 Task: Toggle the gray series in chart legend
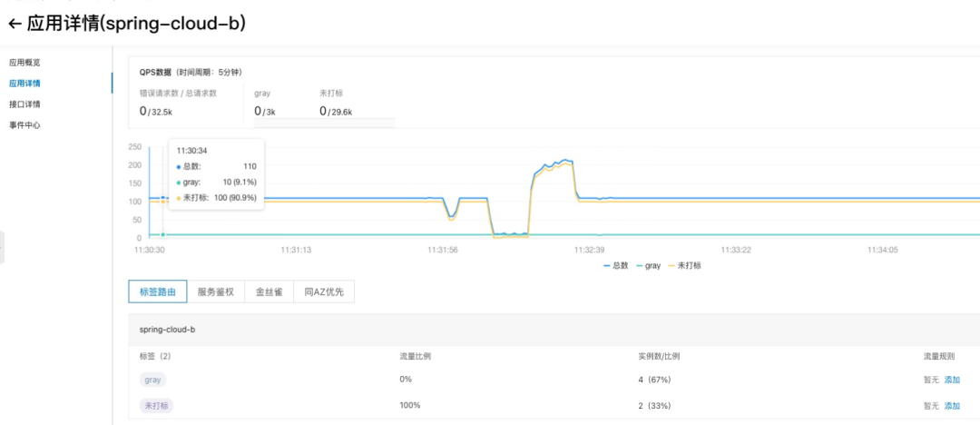[648, 265]
